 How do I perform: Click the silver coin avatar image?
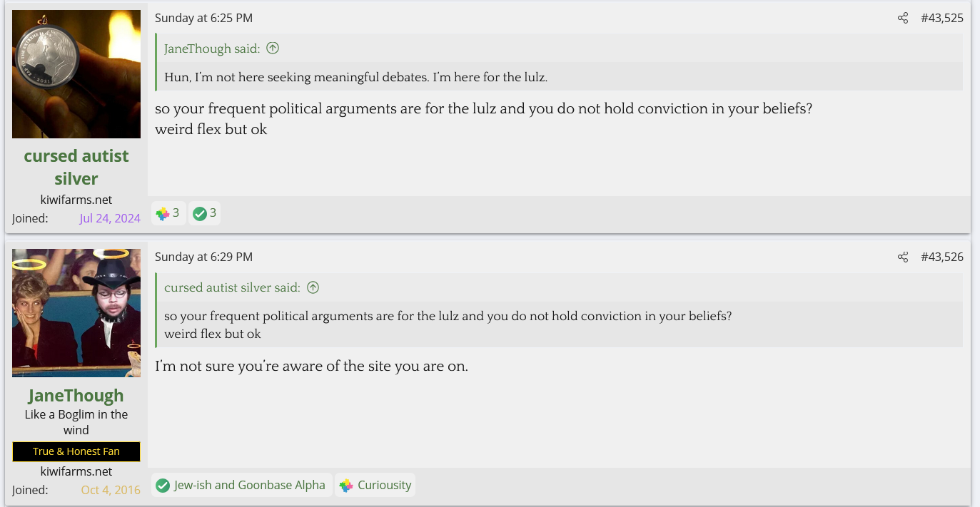(x=76, y=74)
